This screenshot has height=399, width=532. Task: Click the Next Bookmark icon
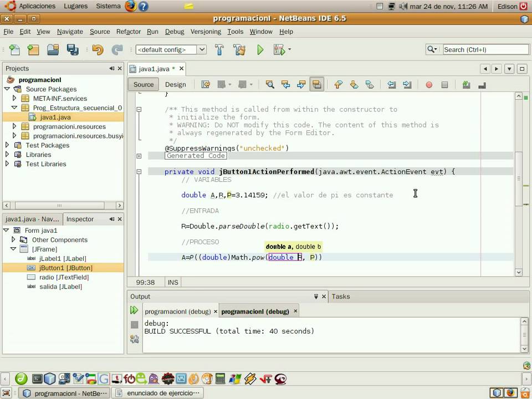point(354,84)
